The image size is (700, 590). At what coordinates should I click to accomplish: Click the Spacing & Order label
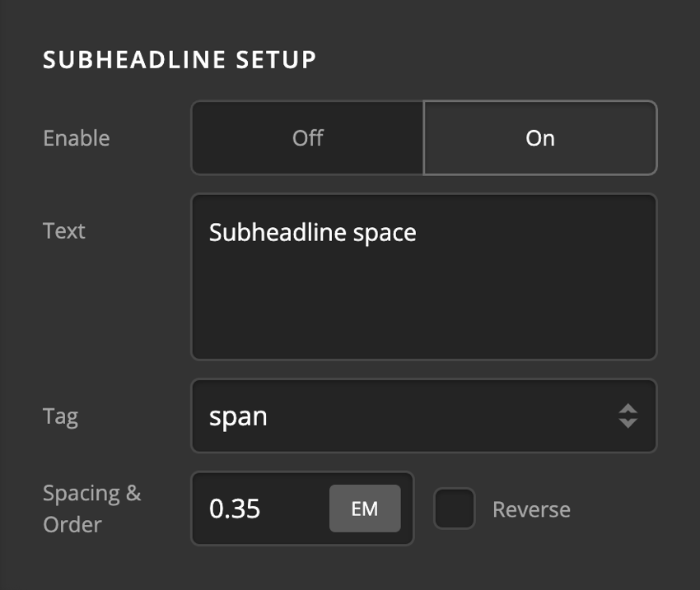tap(91, 509)
